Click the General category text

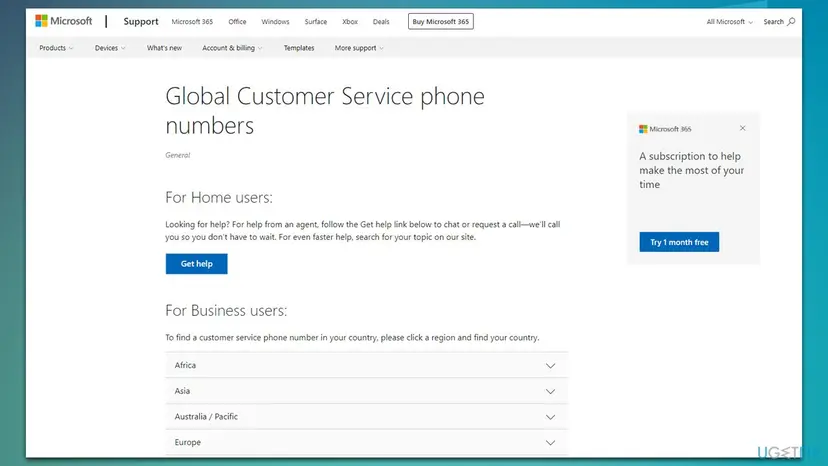tap(177, 155)
